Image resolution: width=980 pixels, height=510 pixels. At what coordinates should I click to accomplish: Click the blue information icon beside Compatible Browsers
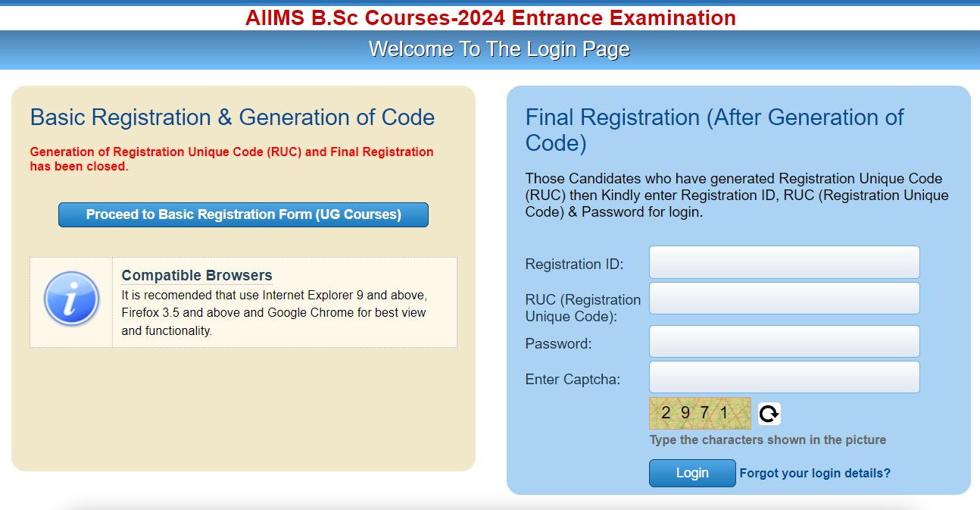70,299
